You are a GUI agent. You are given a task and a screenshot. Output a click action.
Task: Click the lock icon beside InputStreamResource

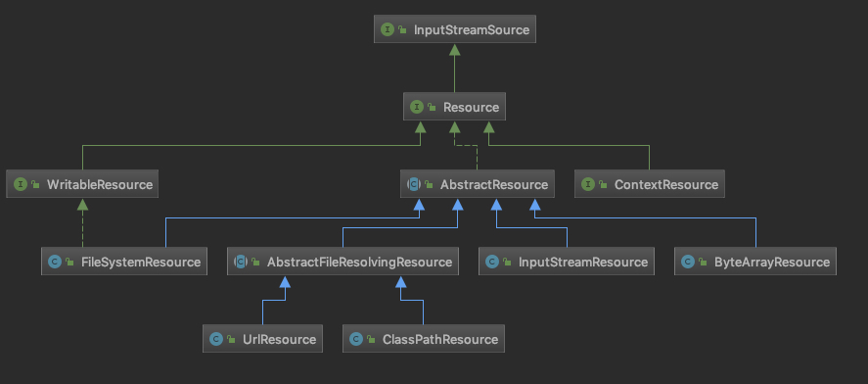[507, 263]
